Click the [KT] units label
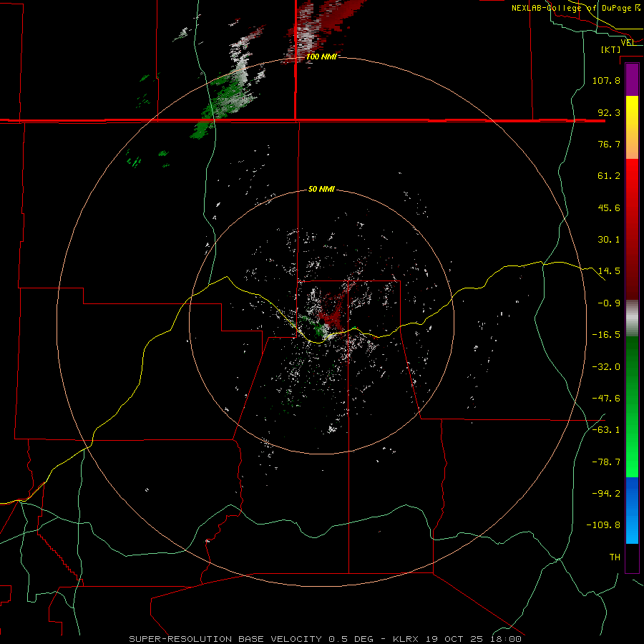 611,49
